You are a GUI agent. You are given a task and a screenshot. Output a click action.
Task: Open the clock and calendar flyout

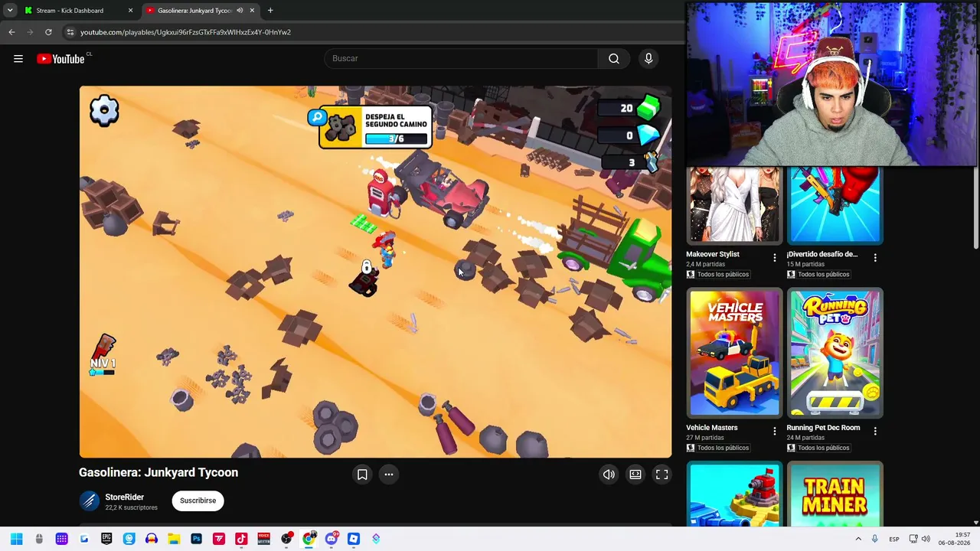(x=955, y=539)
